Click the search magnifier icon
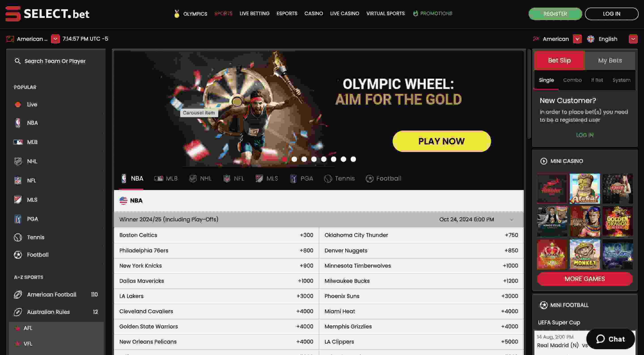The height and width of the screenshot is (355, 644). [x=17, y=61]
